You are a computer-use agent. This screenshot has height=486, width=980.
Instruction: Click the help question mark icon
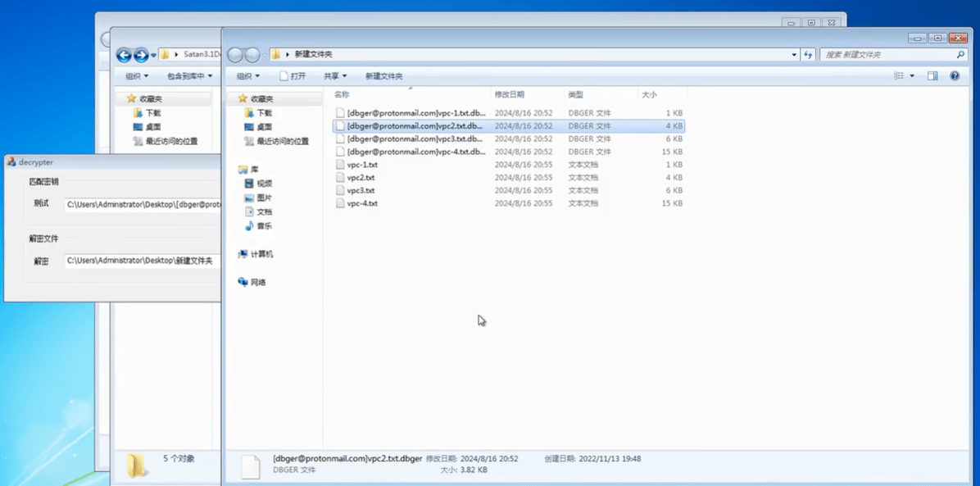point(955,75)
